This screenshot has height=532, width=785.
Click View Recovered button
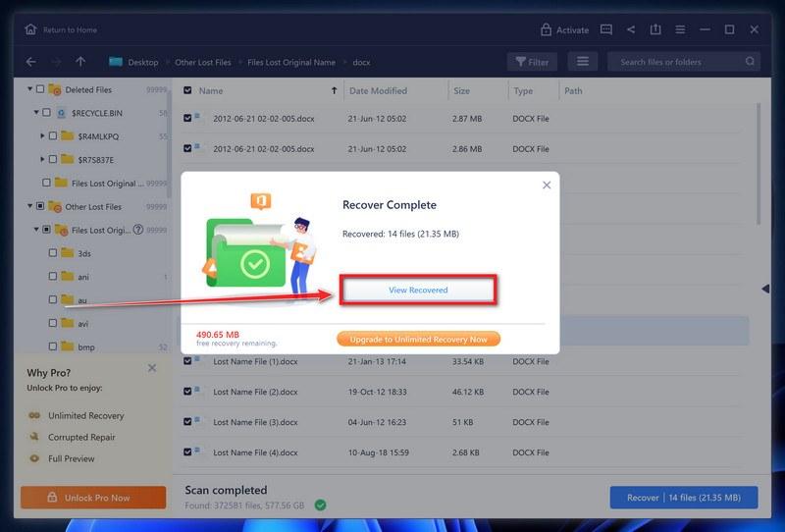[x=418, y=290]
